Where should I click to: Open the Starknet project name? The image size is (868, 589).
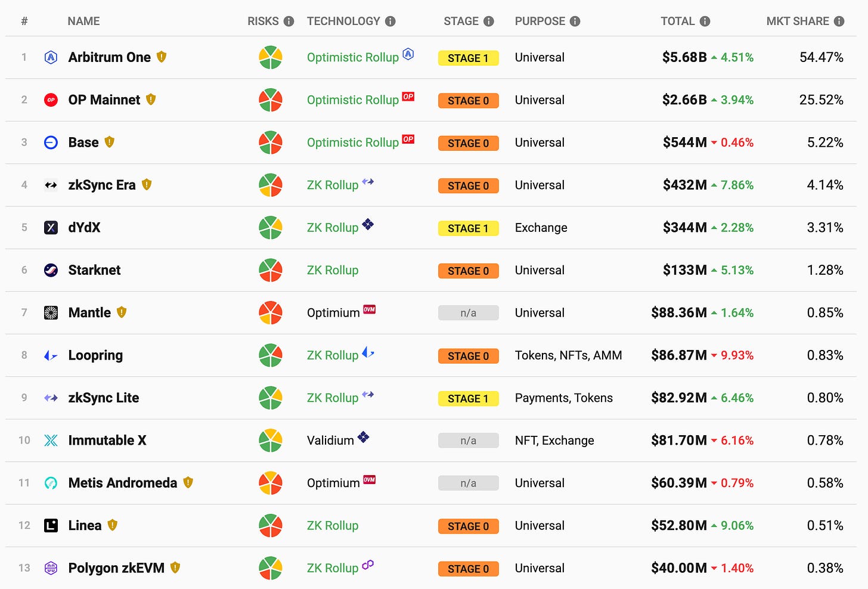[x=94, y=270]
